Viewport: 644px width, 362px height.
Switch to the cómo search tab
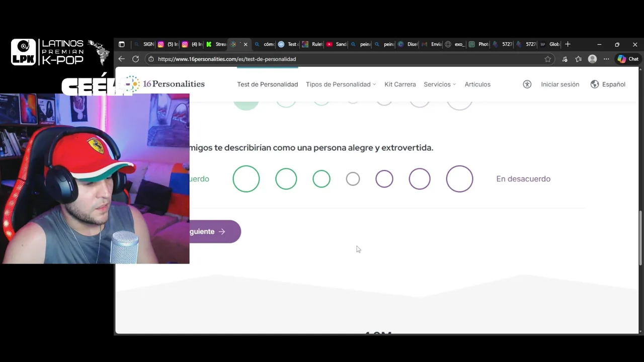tap(265, 44)
